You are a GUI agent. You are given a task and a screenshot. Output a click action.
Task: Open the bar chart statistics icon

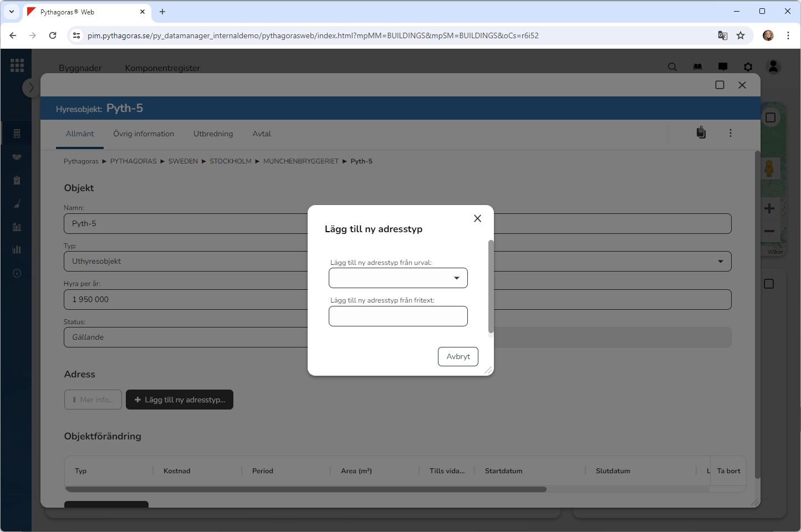coord(17,249)
